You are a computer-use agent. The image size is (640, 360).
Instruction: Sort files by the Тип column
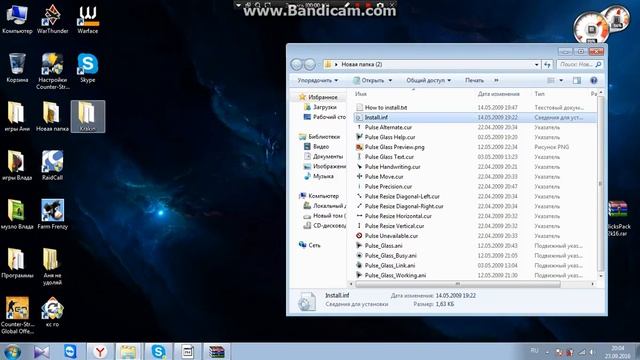540,94
